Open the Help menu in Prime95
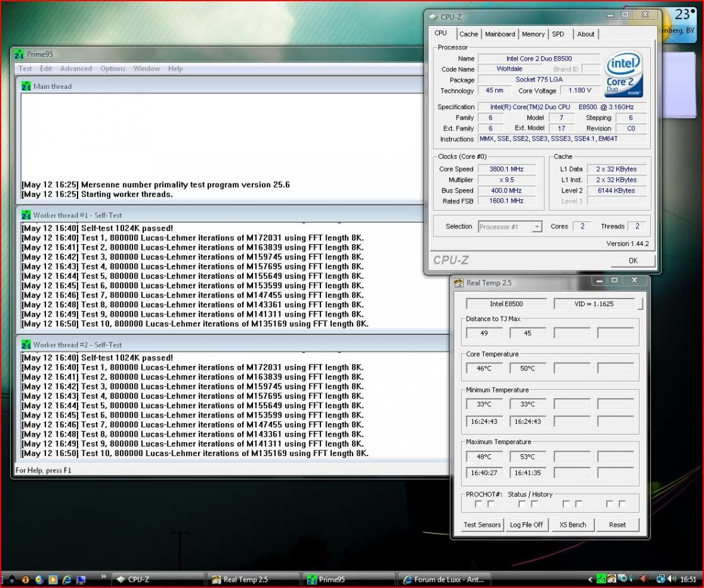 (175, 69)
